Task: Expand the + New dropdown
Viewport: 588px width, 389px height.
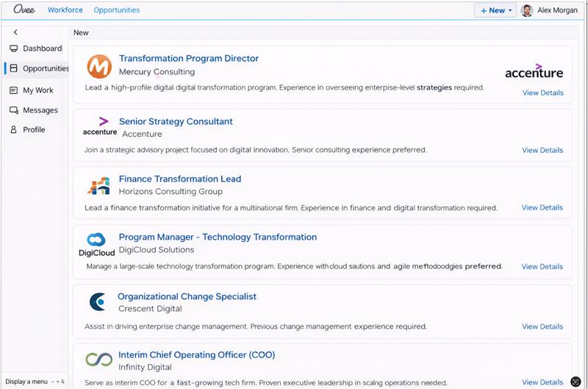Action: point(496,10)
